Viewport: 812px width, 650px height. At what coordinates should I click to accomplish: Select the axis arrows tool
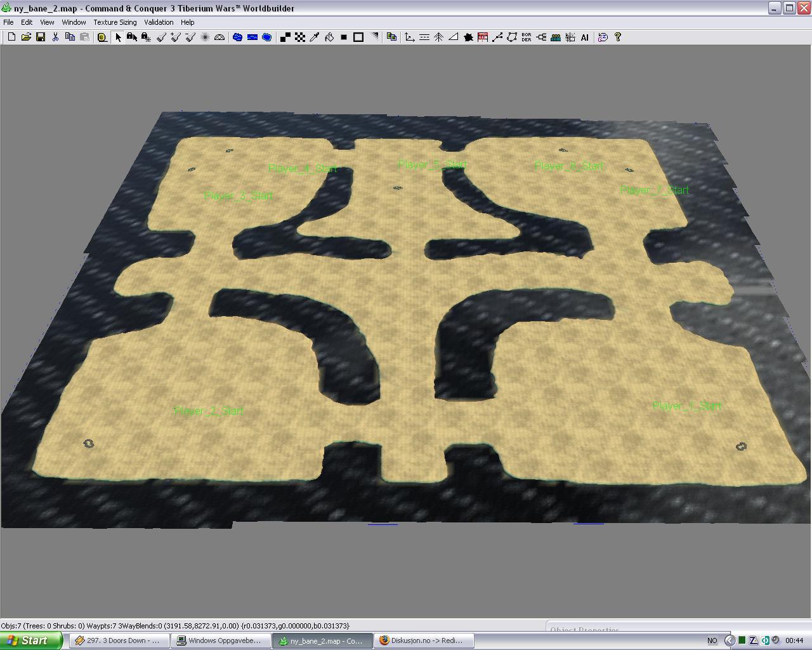click(x=410, y=37)
